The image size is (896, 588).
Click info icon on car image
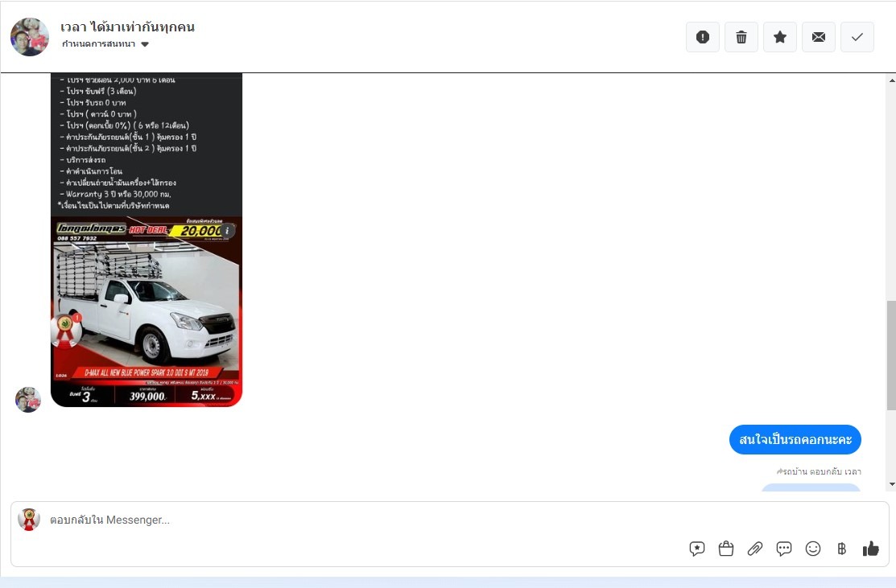pos(227,231)
